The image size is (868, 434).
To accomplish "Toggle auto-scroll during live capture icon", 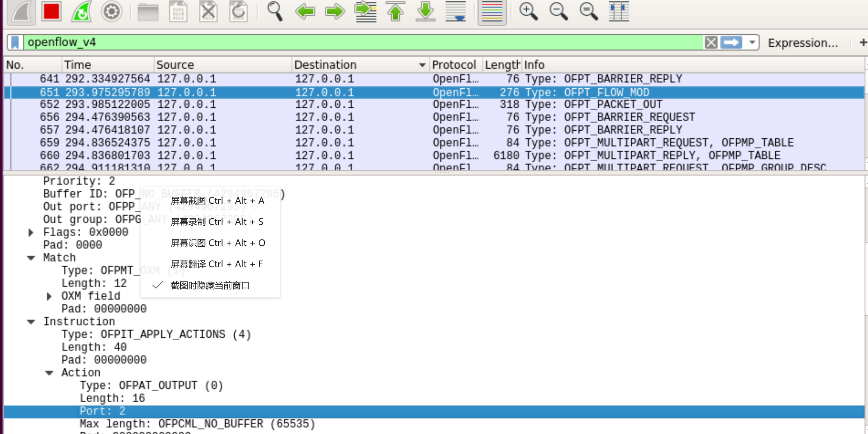I will (456, 12).
